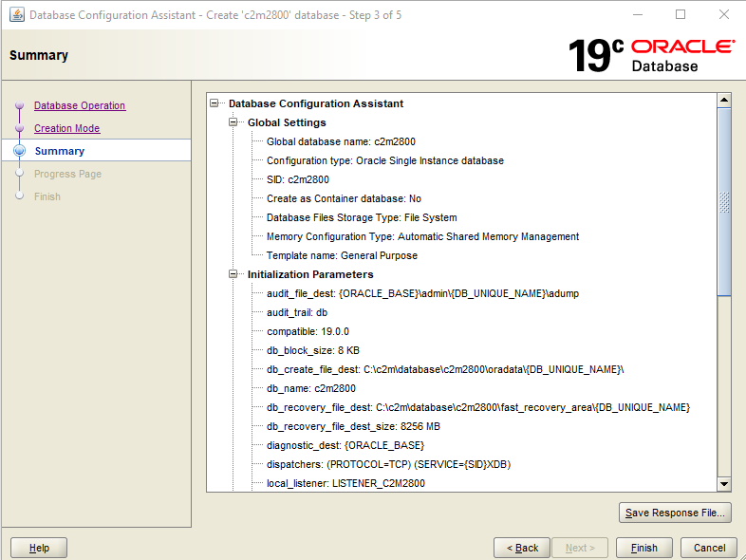
Task: Collapse the Initialization Parameters tree section
Action: click(233, 274)
